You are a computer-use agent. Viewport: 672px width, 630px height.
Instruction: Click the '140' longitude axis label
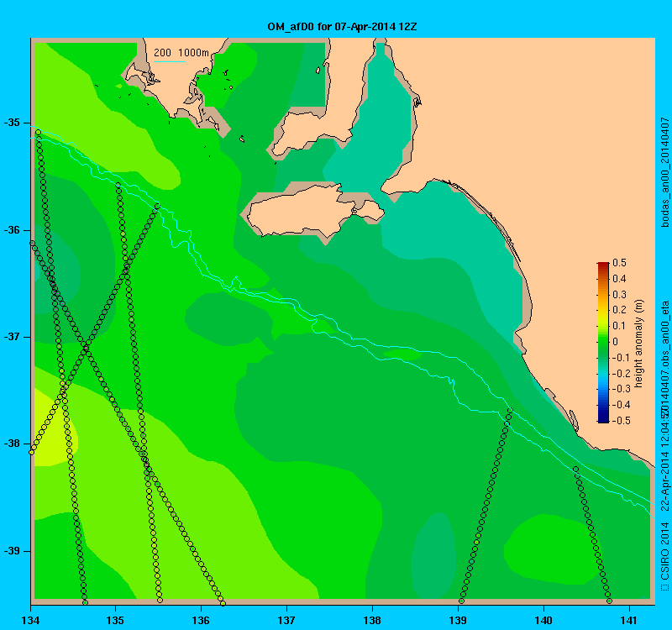point(543,620)
